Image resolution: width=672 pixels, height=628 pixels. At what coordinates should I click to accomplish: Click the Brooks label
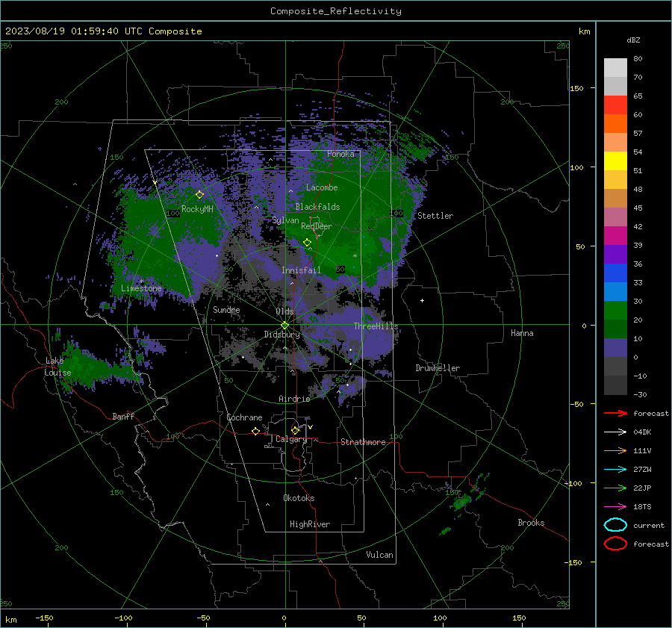click(531, 523)
